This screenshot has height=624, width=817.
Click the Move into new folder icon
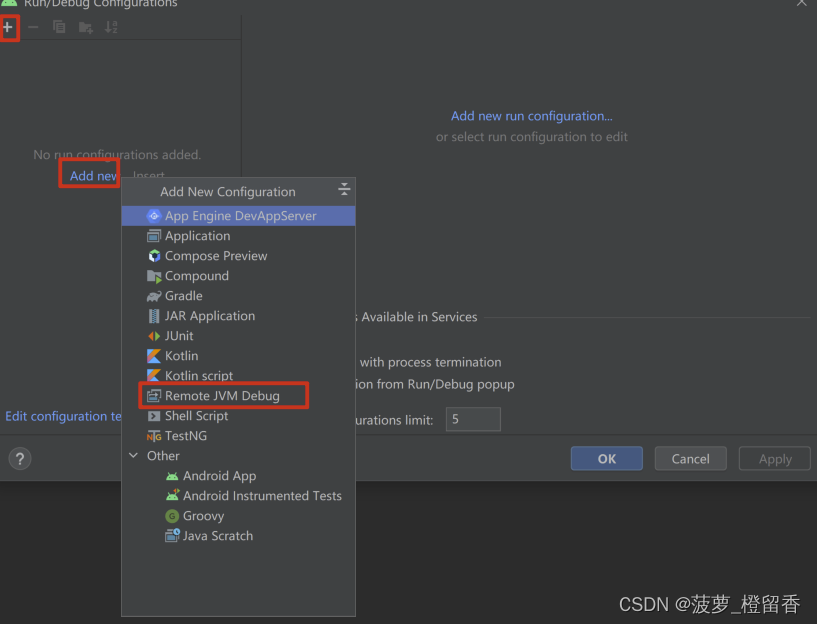85,27
